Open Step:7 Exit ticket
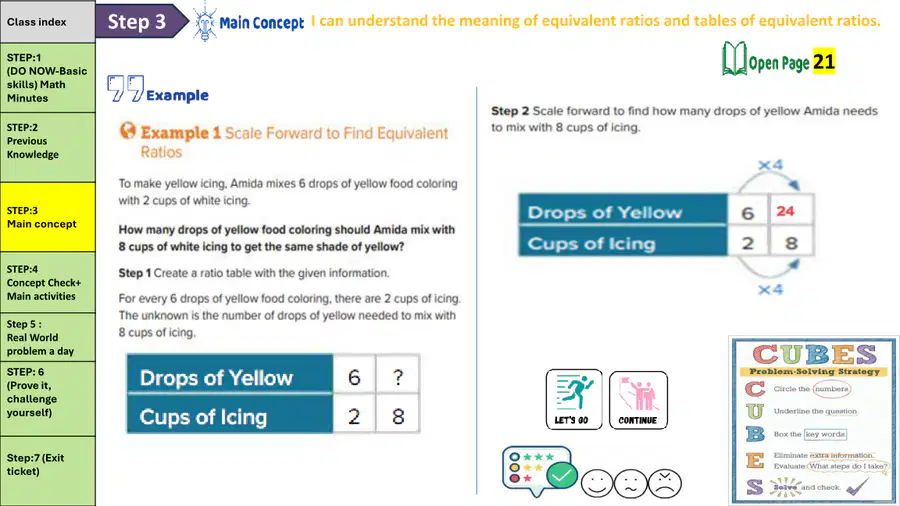The height and width of the screenshot is (506, 900). pos(48,471)
